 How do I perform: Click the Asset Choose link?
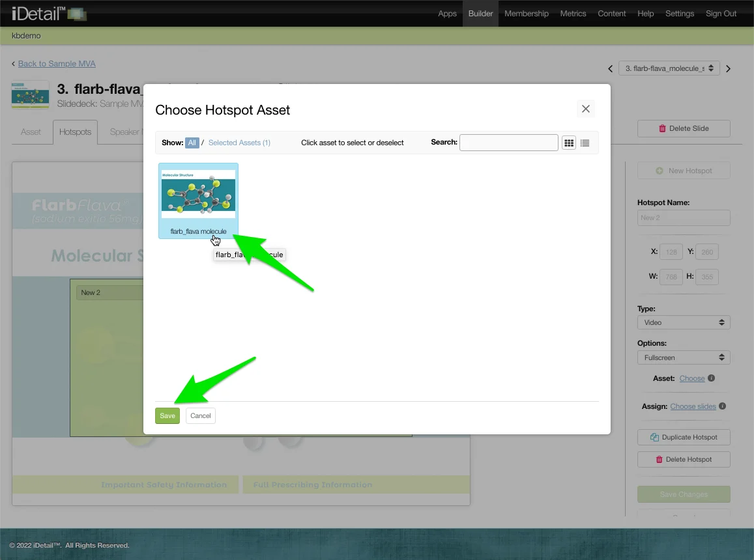692,378
